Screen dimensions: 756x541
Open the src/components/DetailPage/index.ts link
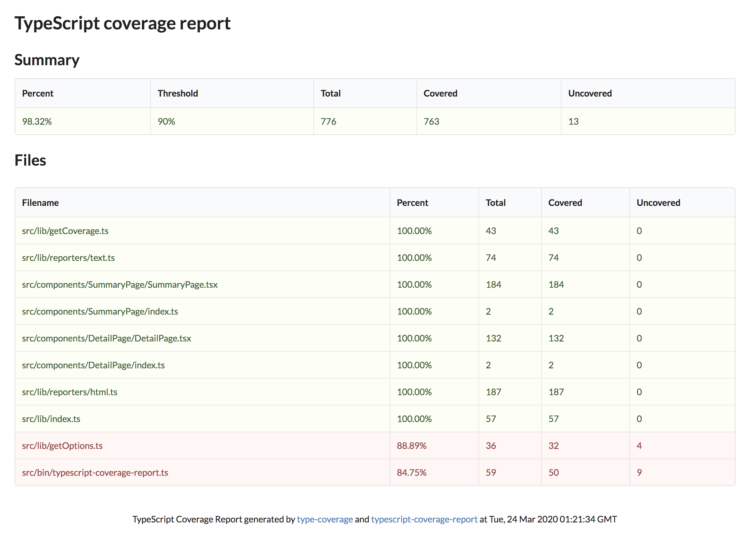point(93,365)
